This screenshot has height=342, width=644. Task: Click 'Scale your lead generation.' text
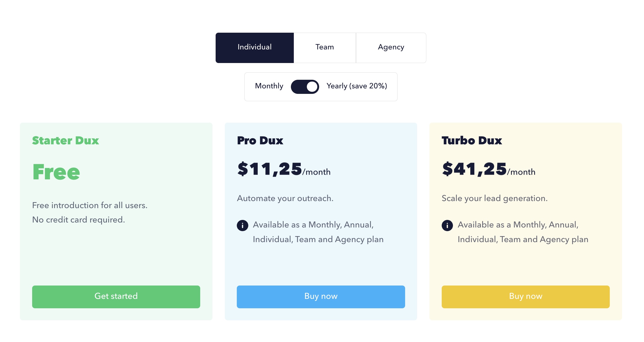click(494, 198)
